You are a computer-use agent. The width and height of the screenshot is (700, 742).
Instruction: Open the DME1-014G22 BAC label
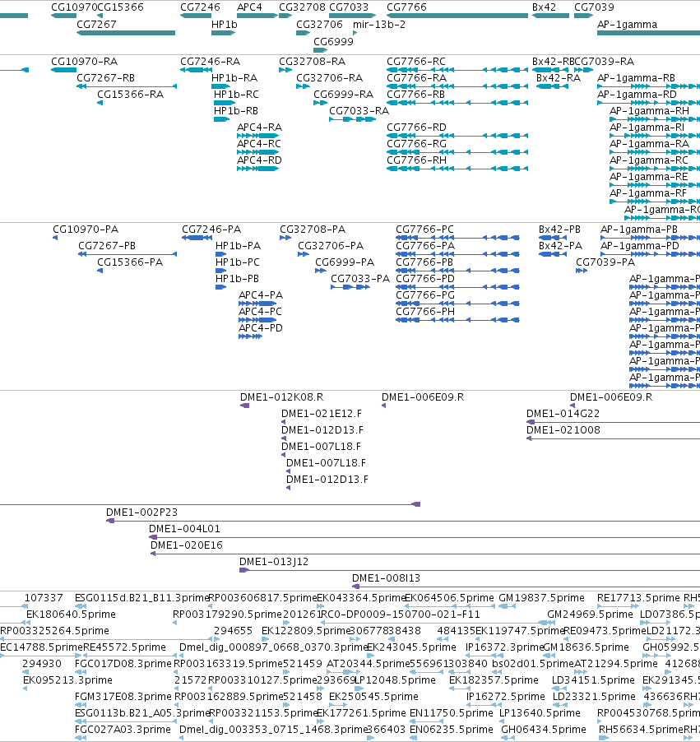tap(563, 414)
